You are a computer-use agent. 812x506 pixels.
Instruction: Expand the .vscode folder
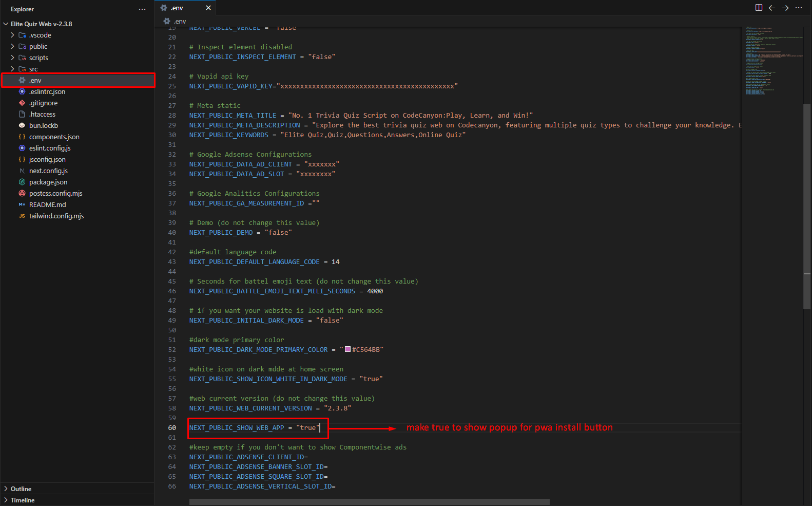(40, 35)
